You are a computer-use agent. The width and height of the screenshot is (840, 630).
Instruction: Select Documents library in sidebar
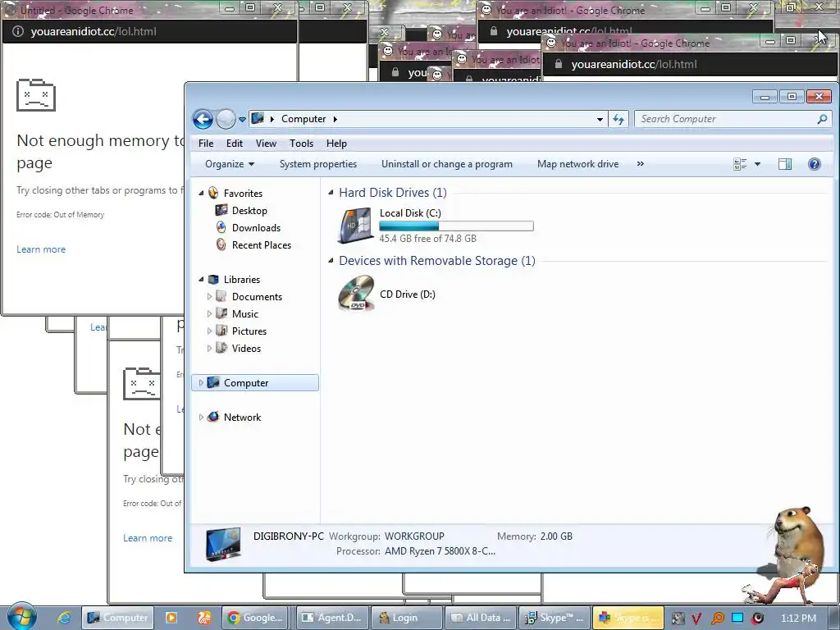257,296
